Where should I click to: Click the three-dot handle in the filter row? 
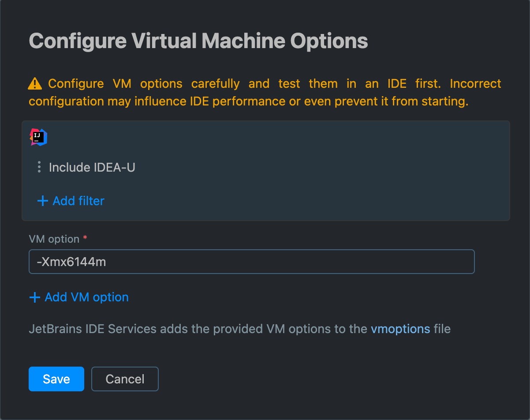click(39, 167)
